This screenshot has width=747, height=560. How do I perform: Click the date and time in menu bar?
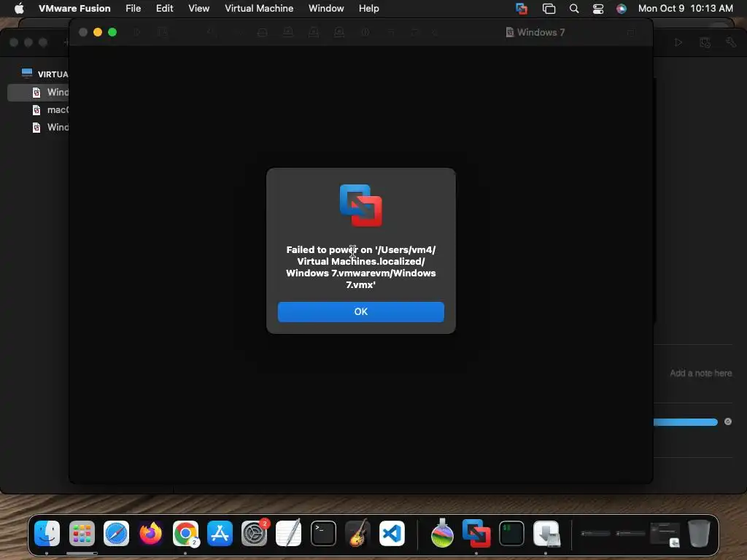pyautogui.click(x=685, y=8)
